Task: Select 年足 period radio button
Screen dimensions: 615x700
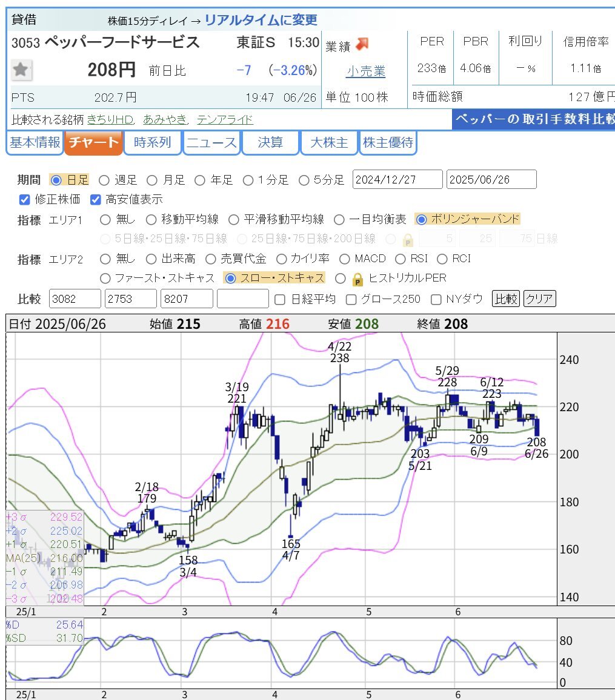Action: [x=199, y=180]
